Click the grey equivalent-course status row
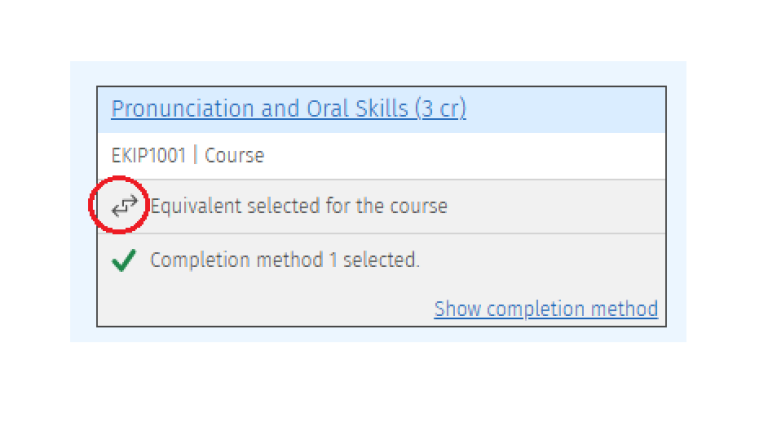 pos(382,206)
